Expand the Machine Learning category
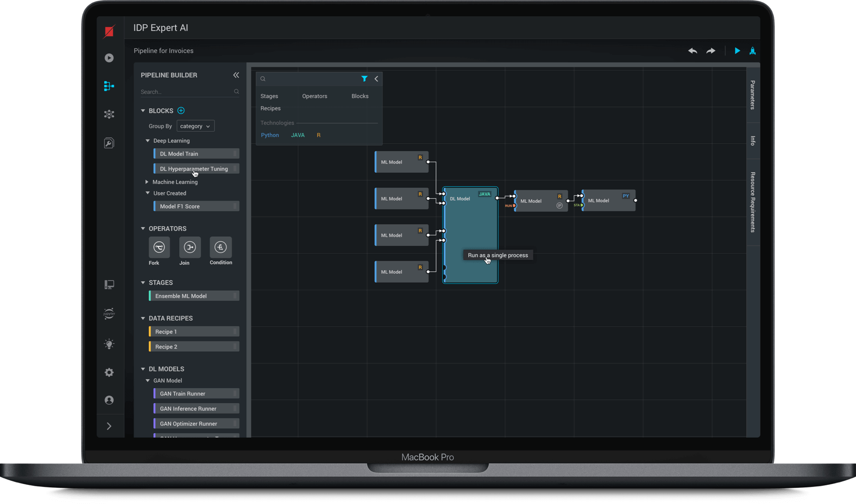The image size is (856, 504). pyautogui.click(x=147, y=182)
